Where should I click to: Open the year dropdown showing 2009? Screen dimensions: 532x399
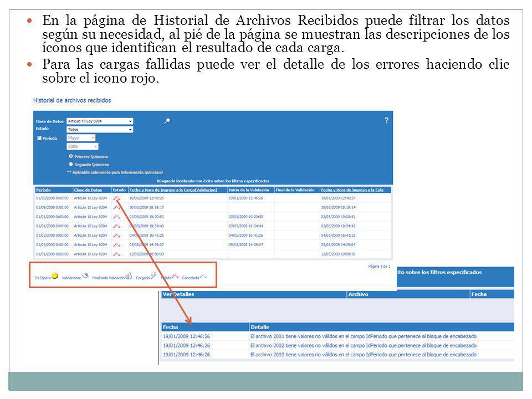83,146
